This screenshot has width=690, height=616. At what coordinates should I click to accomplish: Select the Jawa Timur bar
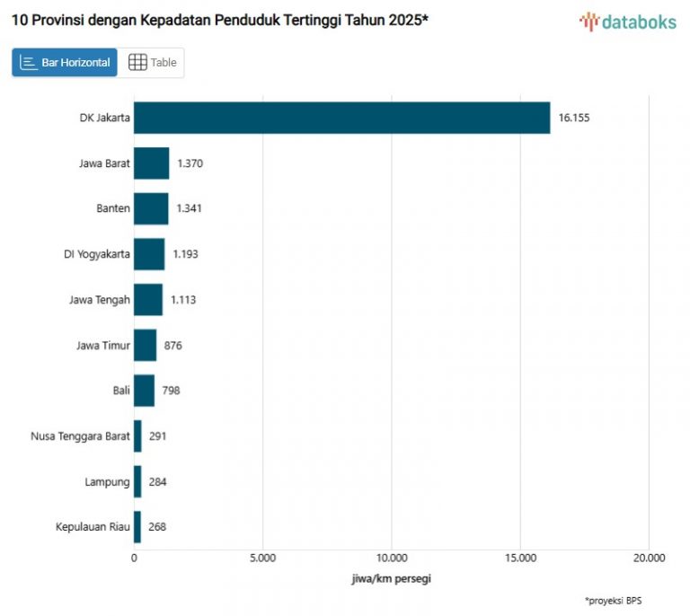[145, 345]
